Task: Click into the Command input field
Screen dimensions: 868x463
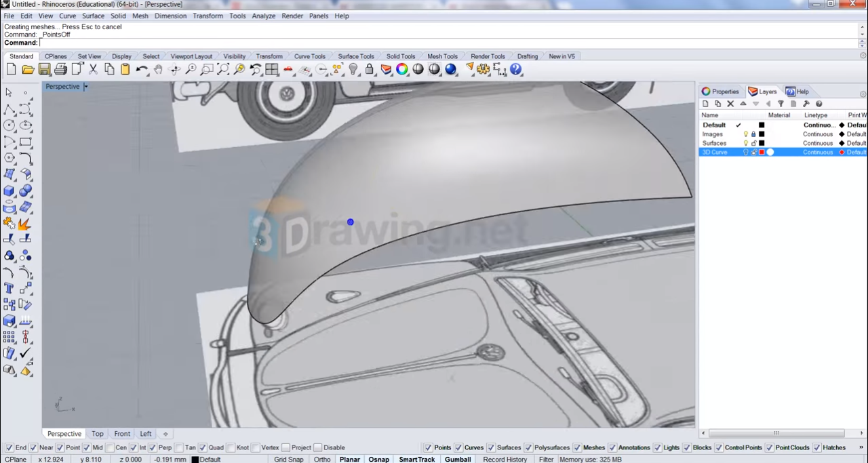Action: tap(449, 43)
